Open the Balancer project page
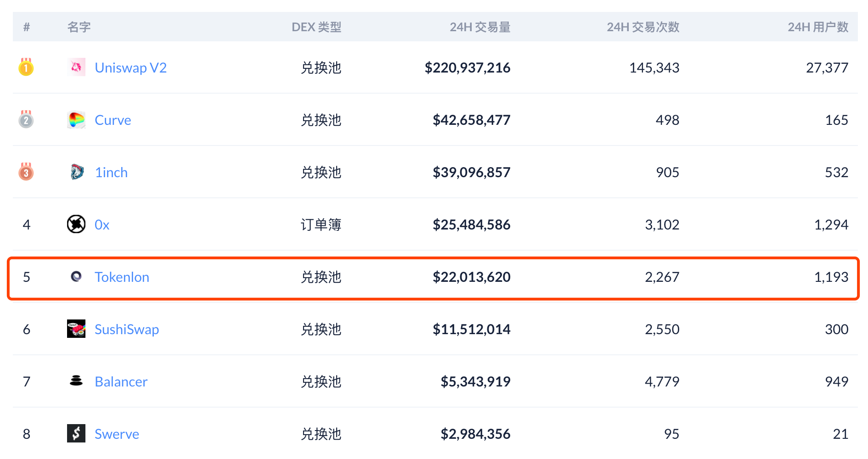This screenshot has height=459, width=868. pyautogui.click(x=121, y=381)
